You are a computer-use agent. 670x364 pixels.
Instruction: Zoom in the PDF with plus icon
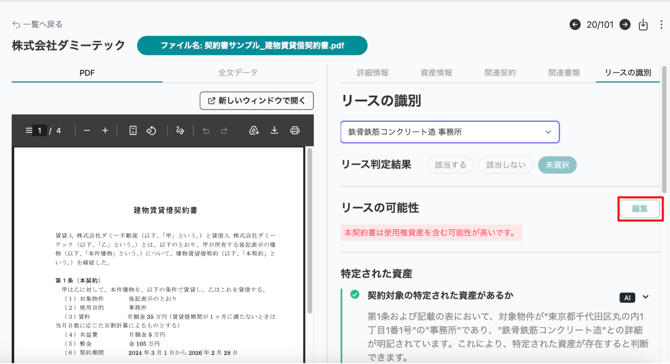[x=105, y=130]
